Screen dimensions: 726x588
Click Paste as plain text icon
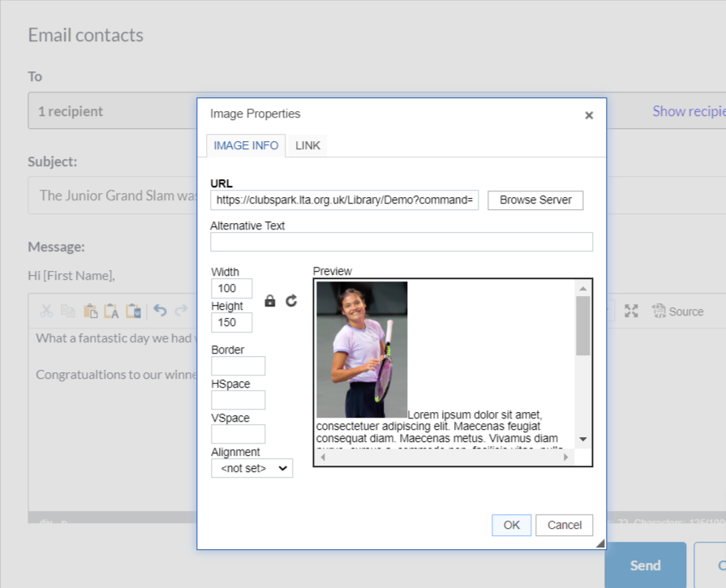pyautogui.click(x=112, y=311)
